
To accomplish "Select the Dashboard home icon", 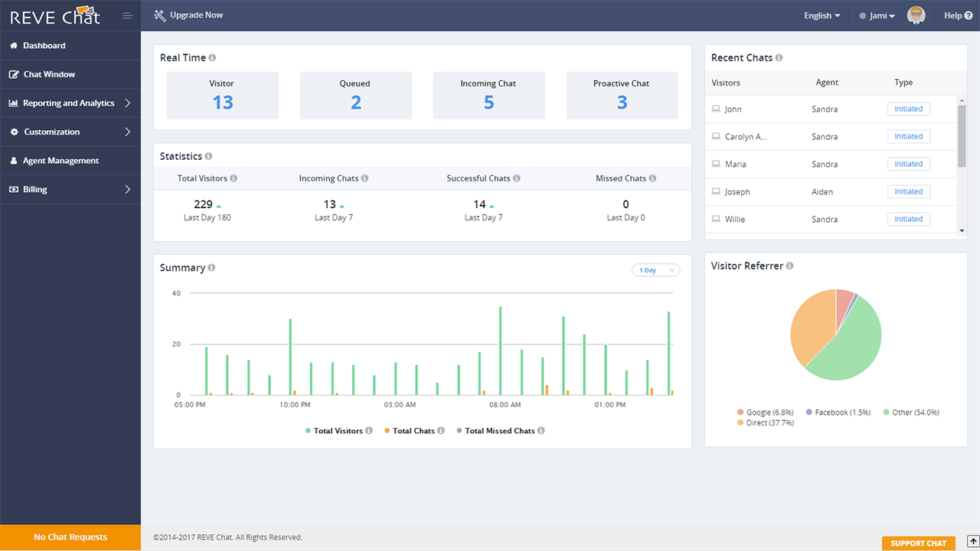I will (14, 45).
